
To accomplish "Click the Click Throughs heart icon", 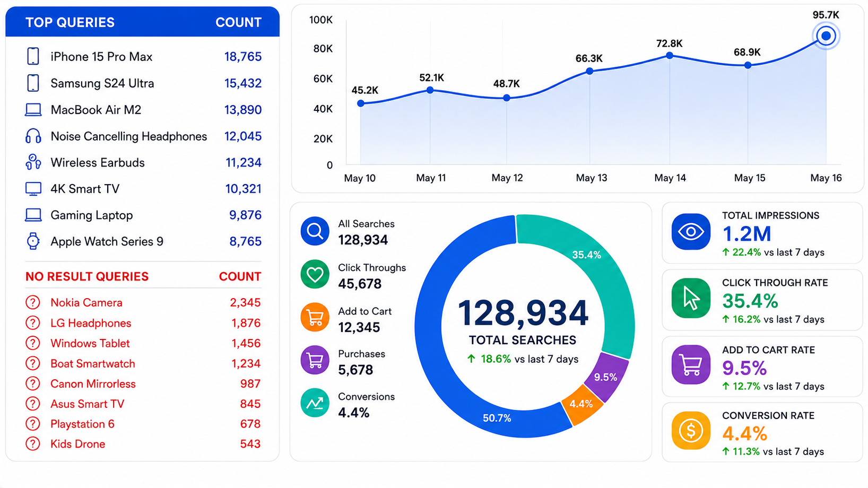I will [x=315, y=274].
